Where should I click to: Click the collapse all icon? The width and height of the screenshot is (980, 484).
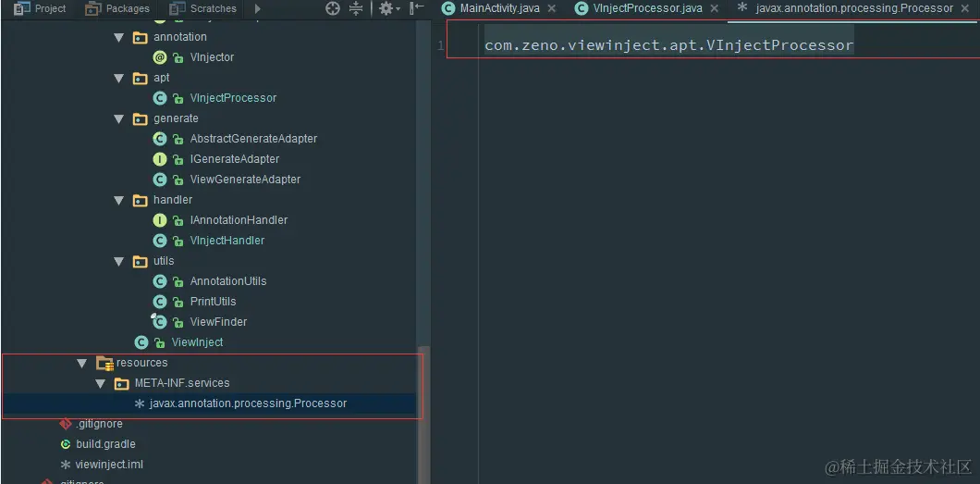coord(355,8)
